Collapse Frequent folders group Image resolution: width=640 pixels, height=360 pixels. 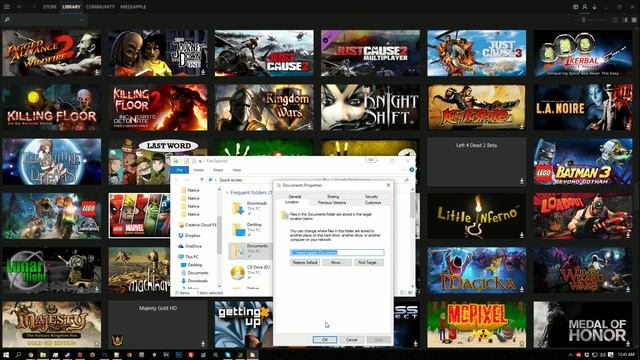[227, 193]
